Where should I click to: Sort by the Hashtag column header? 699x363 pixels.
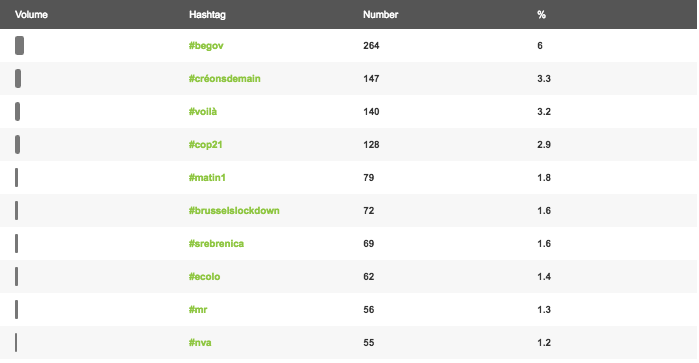pos(207,15)
